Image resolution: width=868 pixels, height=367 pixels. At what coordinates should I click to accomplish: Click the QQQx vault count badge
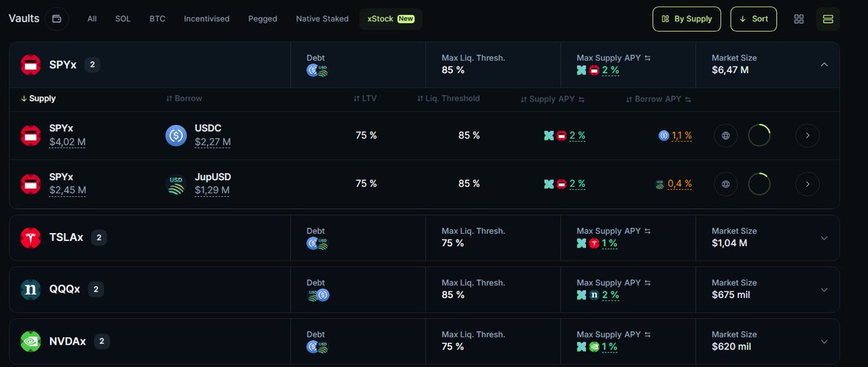(x=96, y=290)
